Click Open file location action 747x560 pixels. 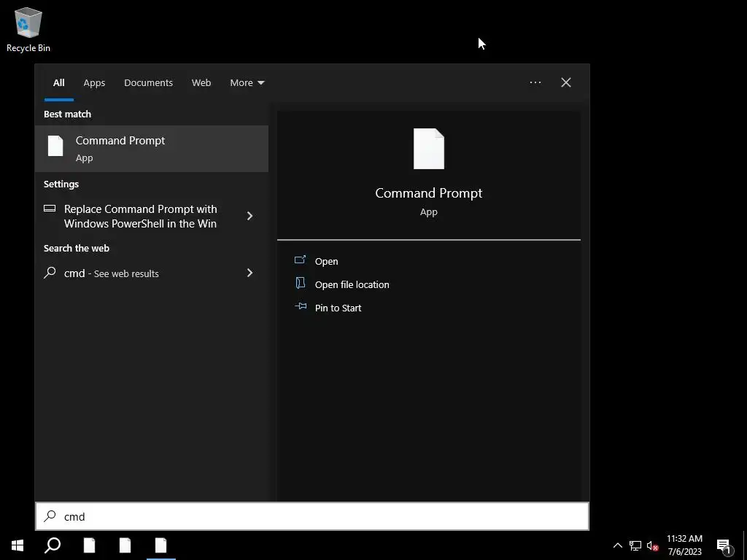pos(352,285)
